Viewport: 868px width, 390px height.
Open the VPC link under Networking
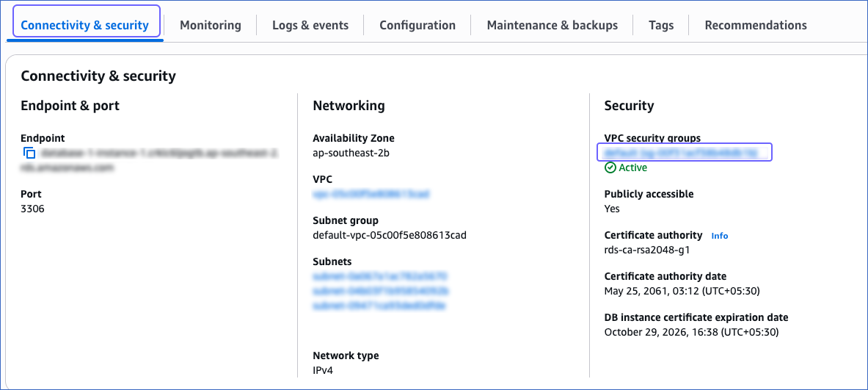click(371, 194)
